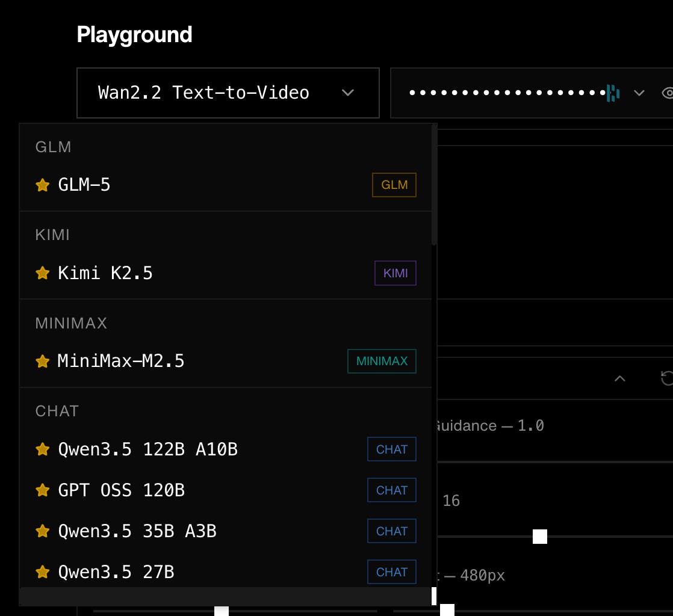Click the MINIMAX group header

tap(71, 323)
